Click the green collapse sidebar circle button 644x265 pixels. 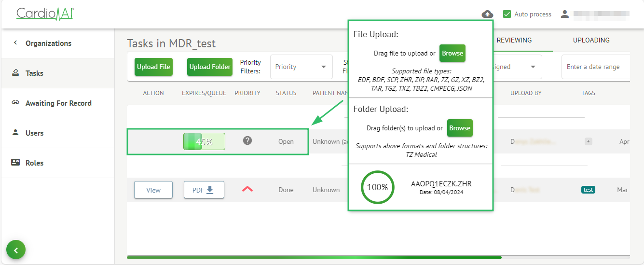(x=16, y=250)
